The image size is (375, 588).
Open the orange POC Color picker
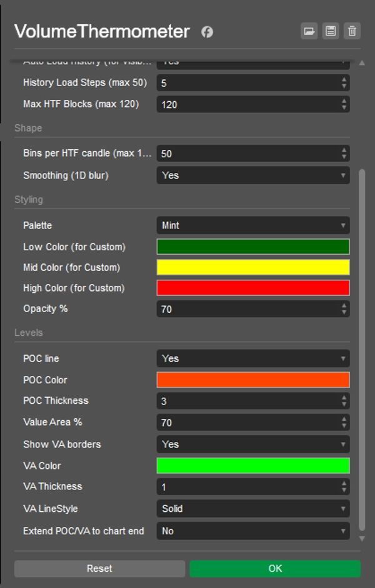(x=252, y=380)
